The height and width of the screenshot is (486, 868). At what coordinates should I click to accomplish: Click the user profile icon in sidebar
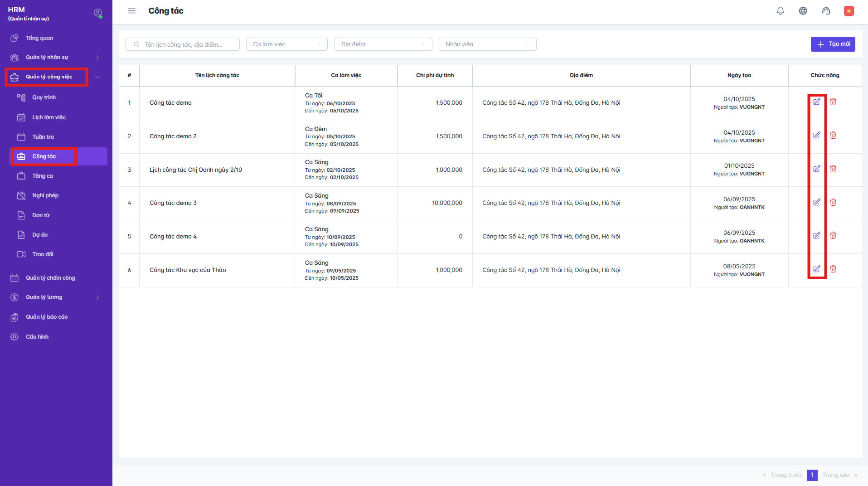(97, 13)
